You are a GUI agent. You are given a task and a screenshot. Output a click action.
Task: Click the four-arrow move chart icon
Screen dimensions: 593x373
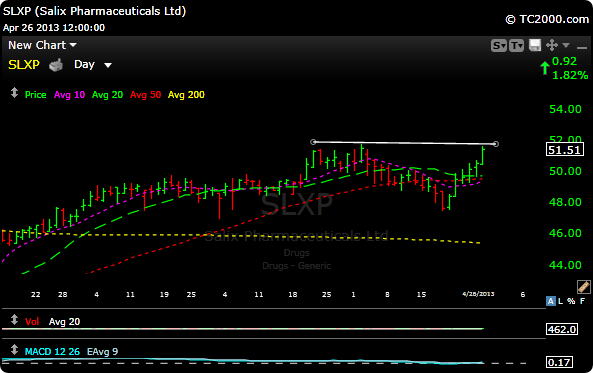pos(552,45)
